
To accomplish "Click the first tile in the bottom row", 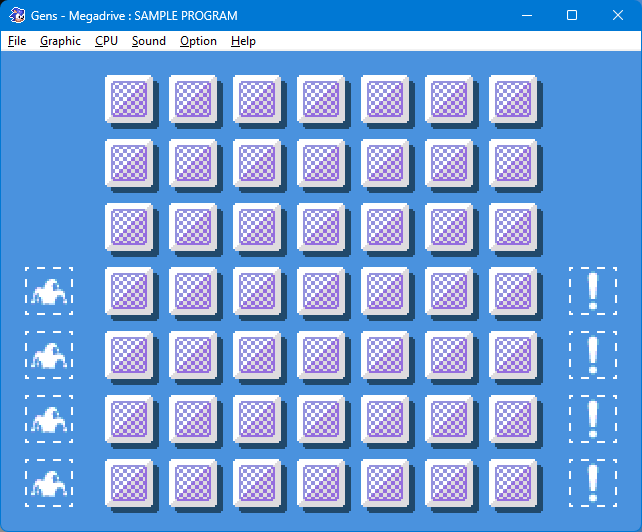I will click(129, 482).
